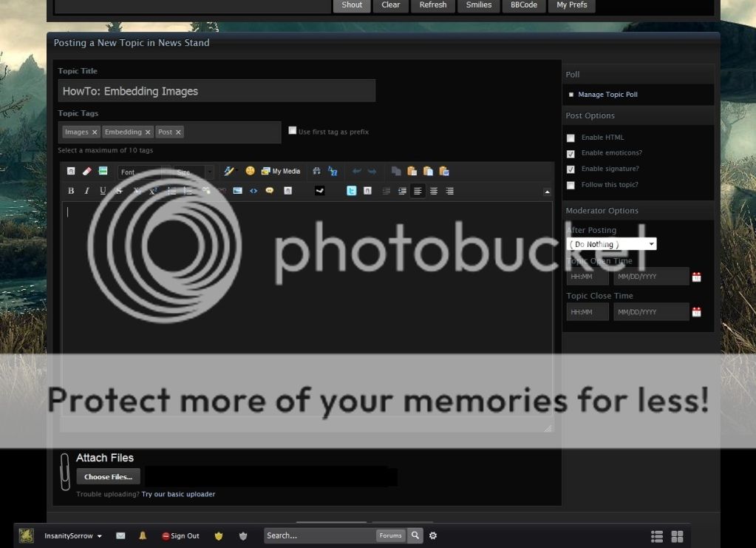This screenshot has height=548, width=756.
Task: Click the Clear button
Action: tap(390, 5)
